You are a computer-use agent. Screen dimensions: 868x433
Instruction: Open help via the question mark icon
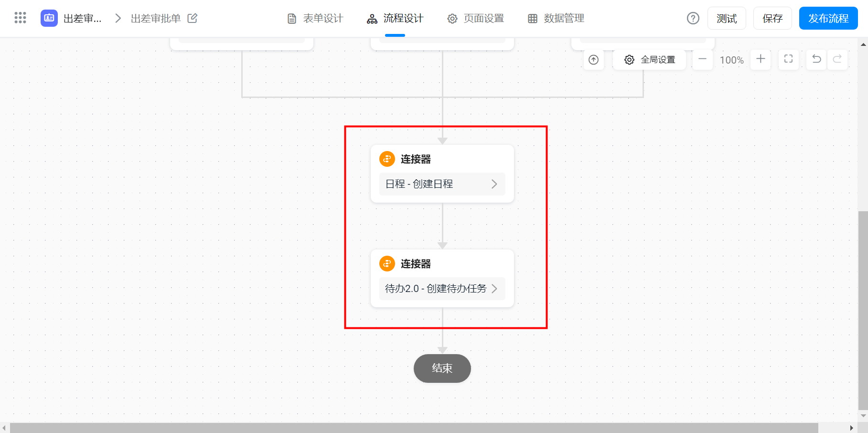[693, 18]
